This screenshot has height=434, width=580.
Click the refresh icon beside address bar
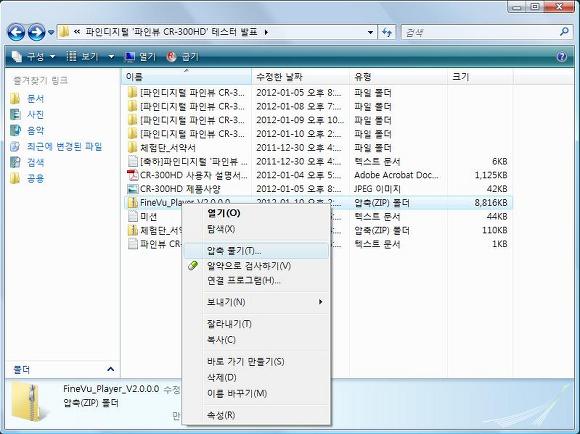click(x=387, y=33)
